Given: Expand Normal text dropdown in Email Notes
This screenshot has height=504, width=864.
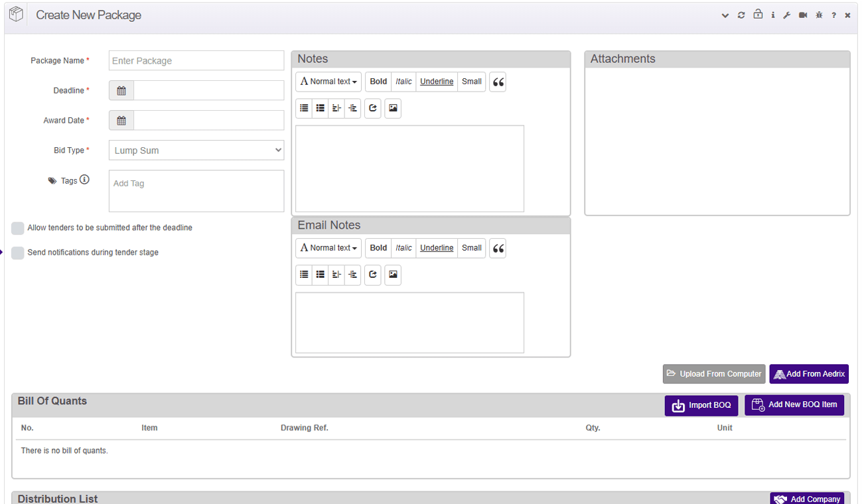Looking at the screenshot, I should pos(328,248).
